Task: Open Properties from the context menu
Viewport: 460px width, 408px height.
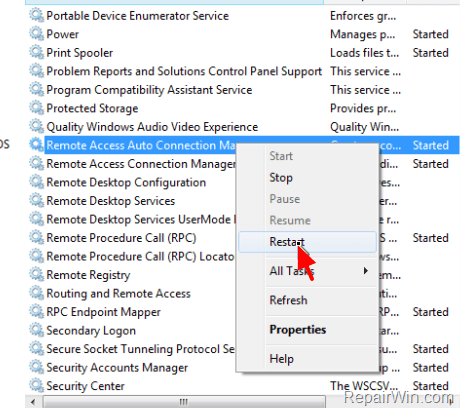Action: point(298,329)
